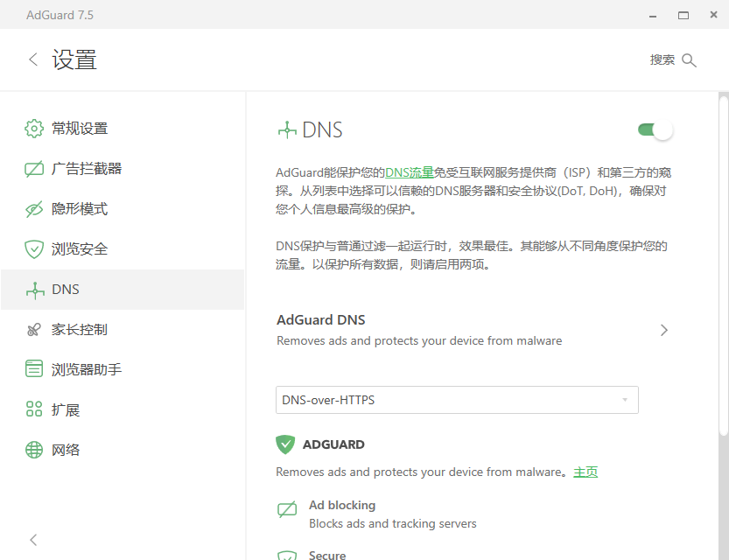This screenshot has height=560, width=729.
Task: Click the DNS icon next to the heading
Action: click(287, 130)
